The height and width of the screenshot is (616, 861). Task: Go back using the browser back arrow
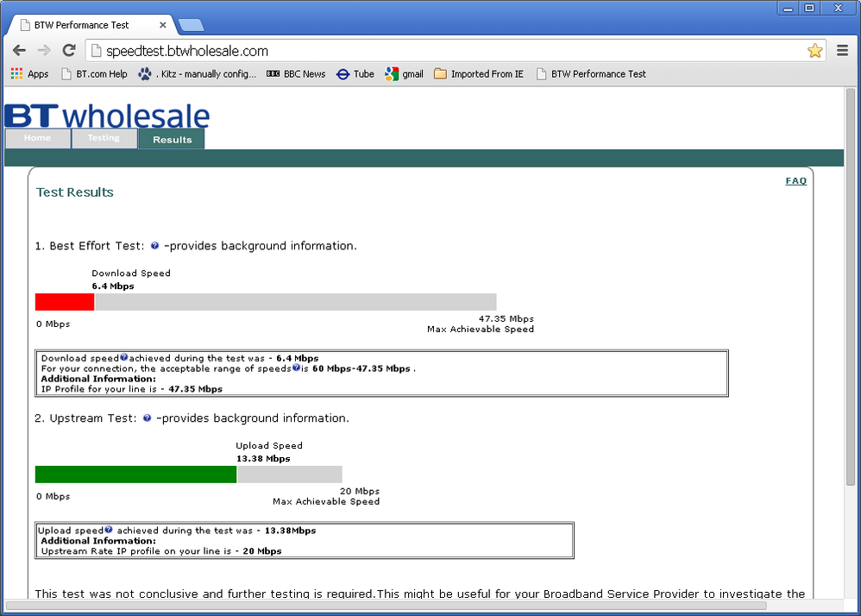19,51
